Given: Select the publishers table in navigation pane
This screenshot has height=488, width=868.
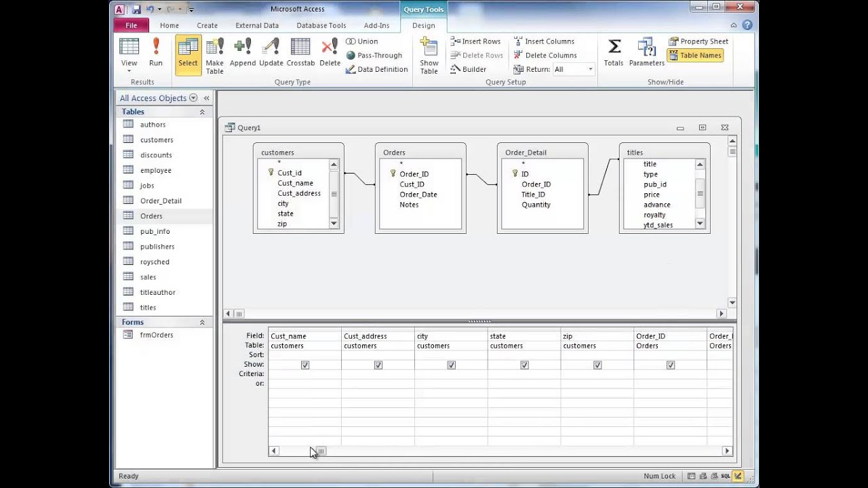Looking at the screenshot, I should tap(157, 247).
